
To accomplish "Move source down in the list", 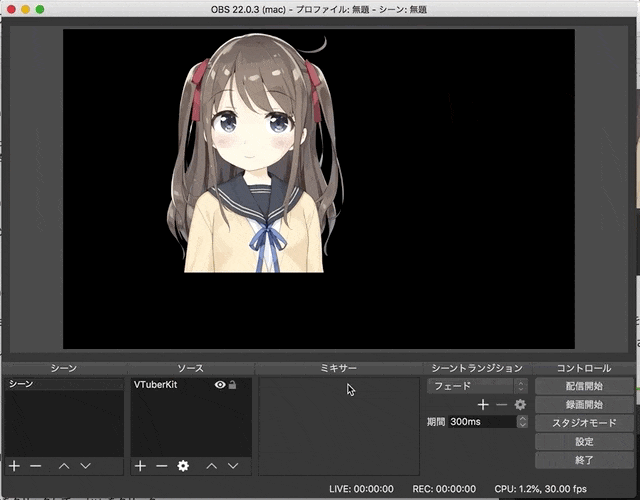I will [233, 466].
